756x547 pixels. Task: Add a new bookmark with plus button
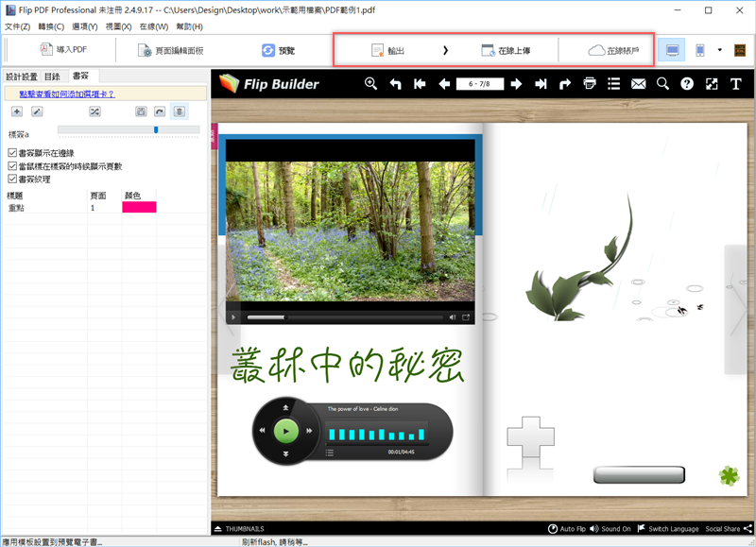17,111
